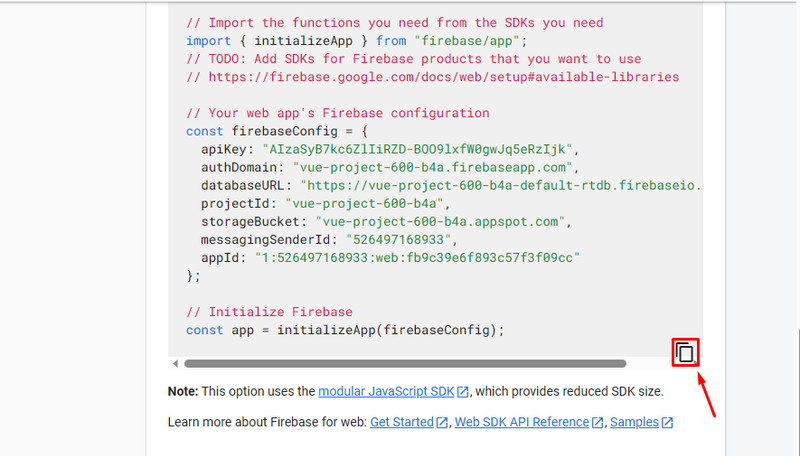
Task: Copy the Firebase config code snippet
Action: [x=685, y=352]
